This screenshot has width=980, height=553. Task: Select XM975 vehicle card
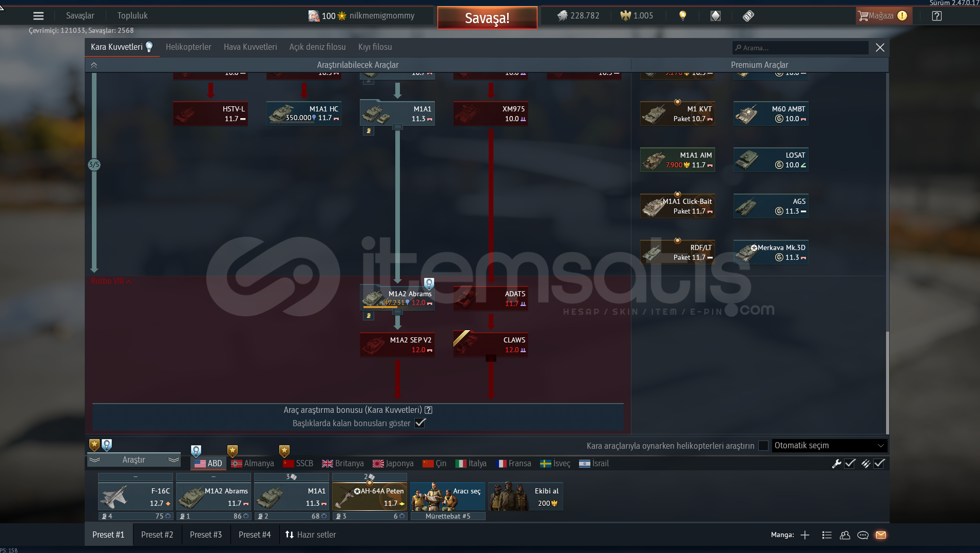tap(491, 113)
